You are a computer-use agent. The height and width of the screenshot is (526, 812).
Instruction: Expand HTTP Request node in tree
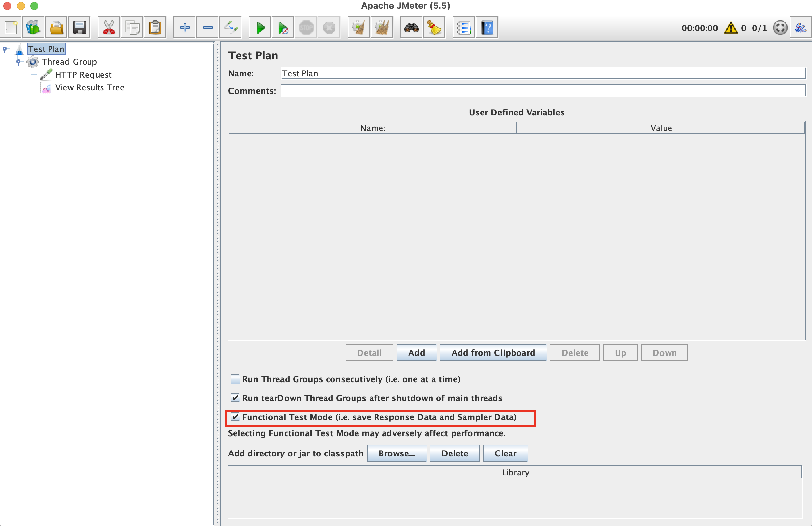pos(83,74)
